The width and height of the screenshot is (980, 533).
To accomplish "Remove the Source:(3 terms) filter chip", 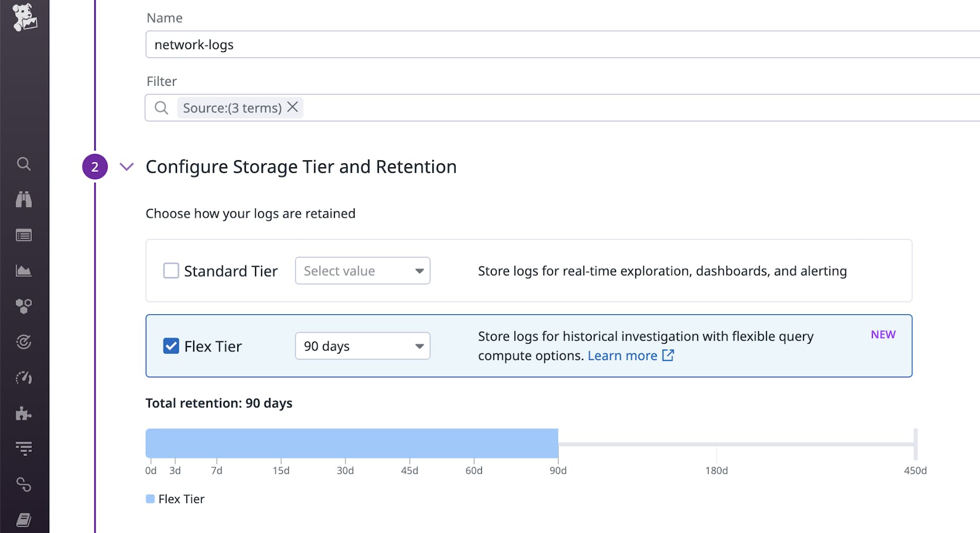I will (293, 107).
